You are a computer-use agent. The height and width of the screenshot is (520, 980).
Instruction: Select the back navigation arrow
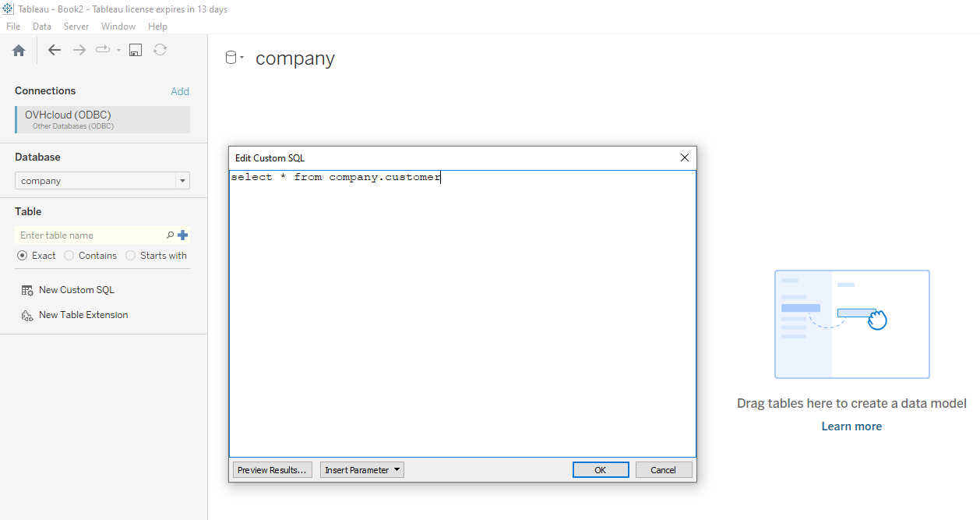pos(54,50)
